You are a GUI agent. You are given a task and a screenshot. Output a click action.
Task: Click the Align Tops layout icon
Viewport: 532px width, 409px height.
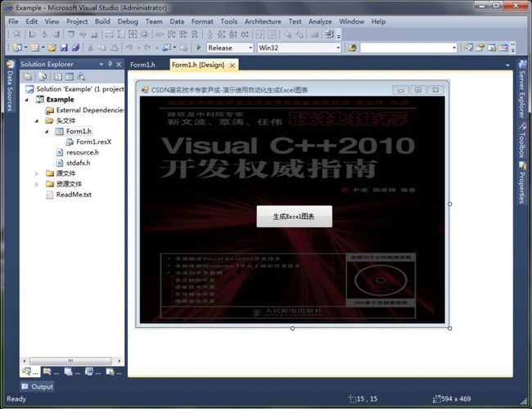tap(71, 34)
